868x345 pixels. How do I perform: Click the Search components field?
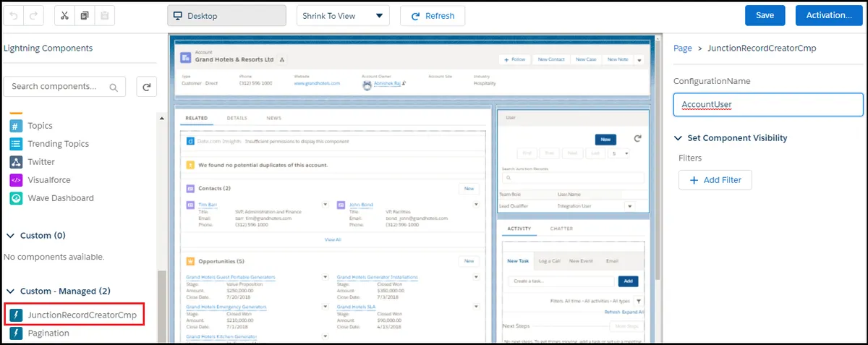64,87
